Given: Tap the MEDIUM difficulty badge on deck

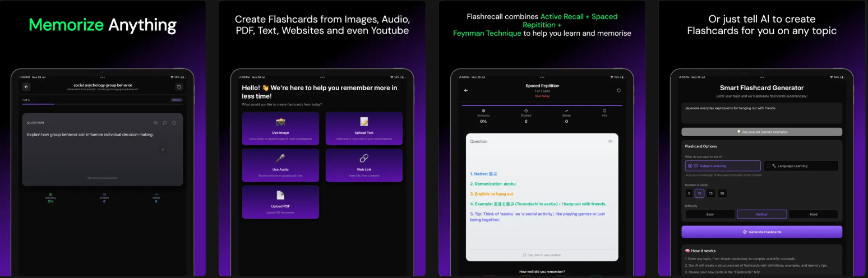Looking at the screenshot, I should 177,100.
